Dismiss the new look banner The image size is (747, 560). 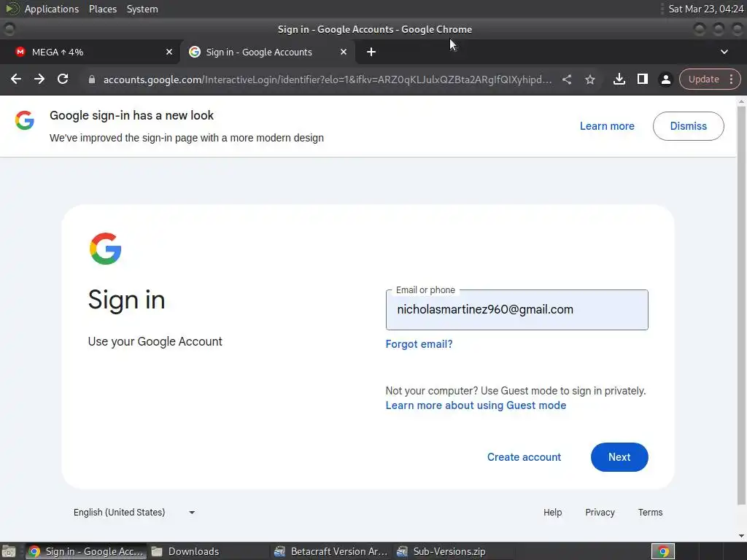(x=689, y=126)
